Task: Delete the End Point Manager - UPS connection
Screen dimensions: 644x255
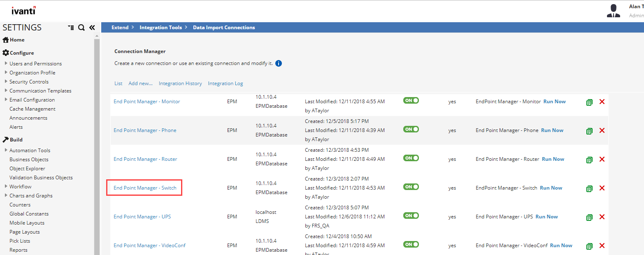Action: 602,217
